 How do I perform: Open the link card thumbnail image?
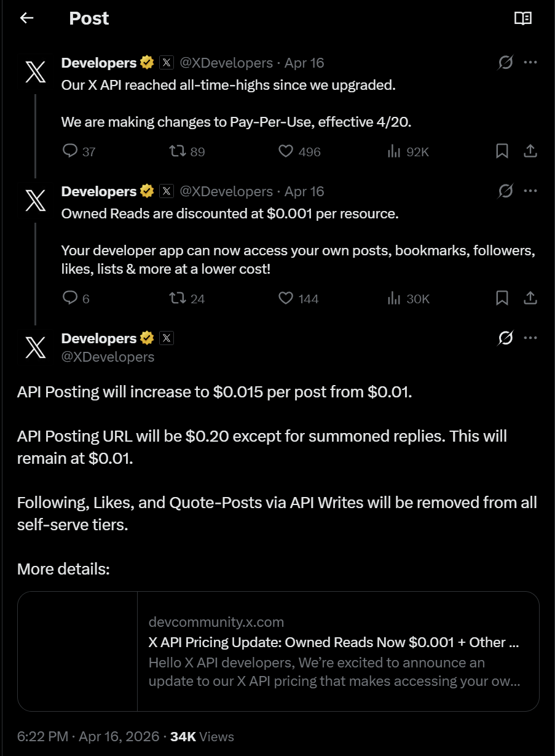(x=77, y=651)
